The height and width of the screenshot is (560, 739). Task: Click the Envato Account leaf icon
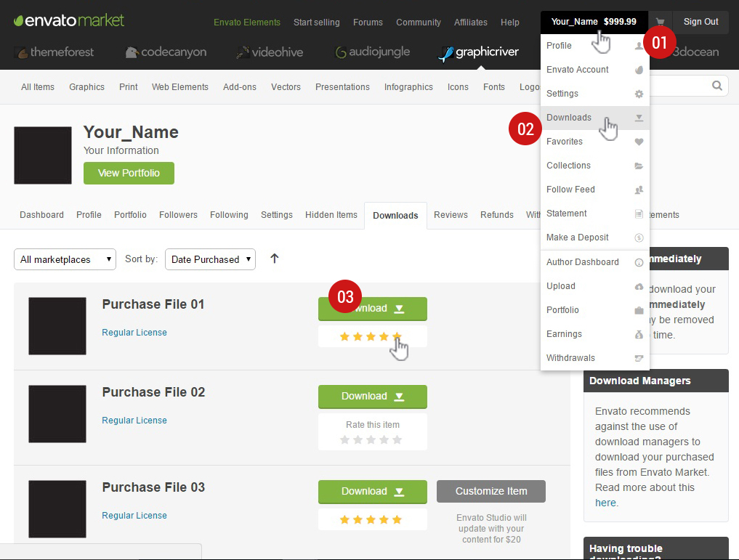(639, 70)
